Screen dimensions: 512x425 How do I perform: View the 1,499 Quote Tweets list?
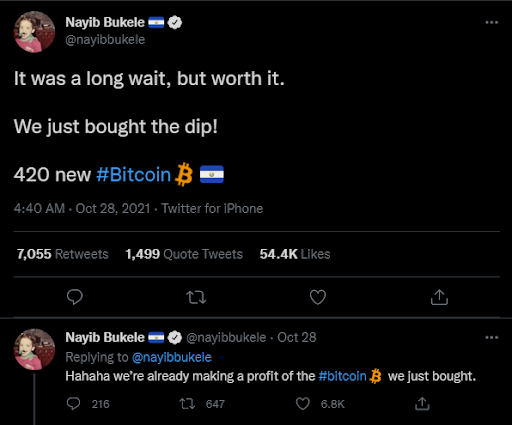pos(184,254)
